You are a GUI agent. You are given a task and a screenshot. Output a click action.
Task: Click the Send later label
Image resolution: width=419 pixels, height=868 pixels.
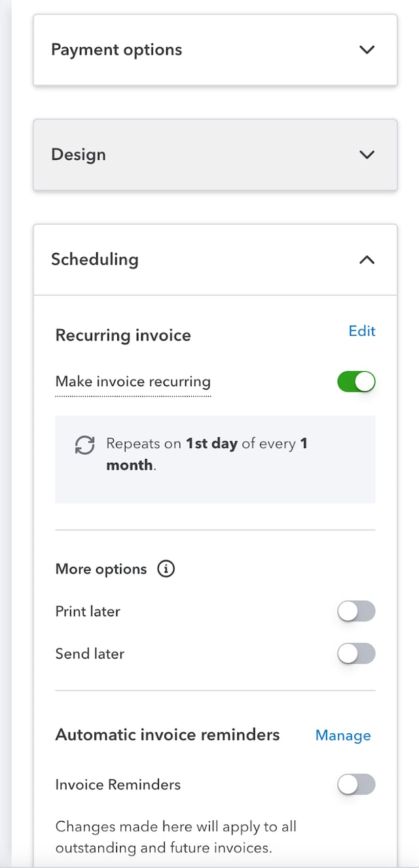pos(90,653)
